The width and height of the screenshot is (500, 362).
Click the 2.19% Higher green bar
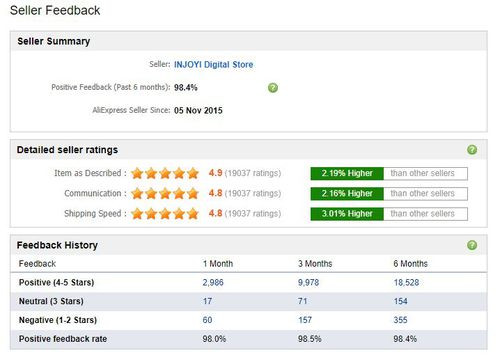pos(347,173)
